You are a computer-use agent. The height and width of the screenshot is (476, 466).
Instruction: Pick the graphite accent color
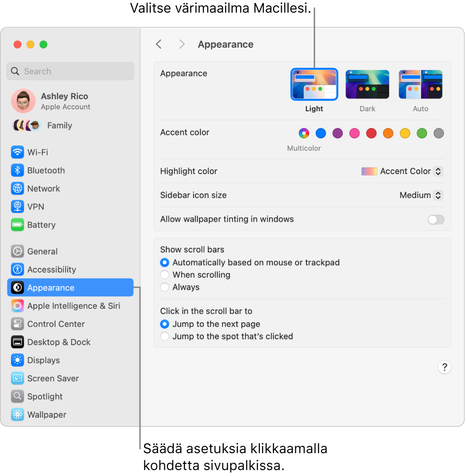click(439, 133)
